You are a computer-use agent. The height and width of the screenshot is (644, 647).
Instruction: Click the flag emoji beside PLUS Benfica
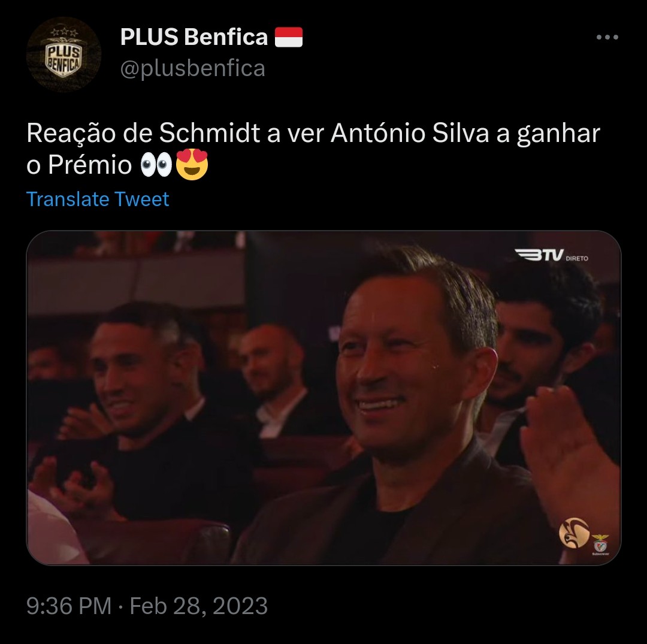[289, 37]
